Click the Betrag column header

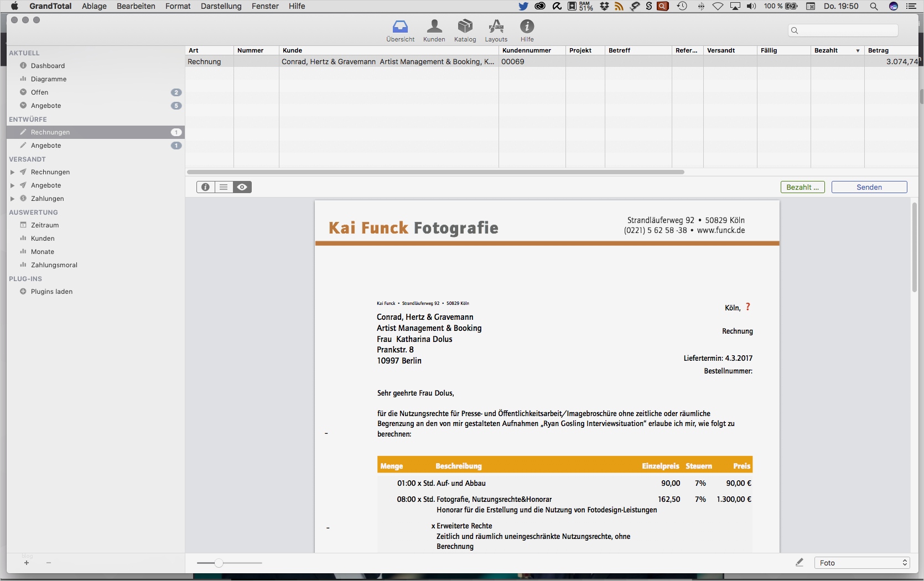pyautogui.click(x=891, y=50)
